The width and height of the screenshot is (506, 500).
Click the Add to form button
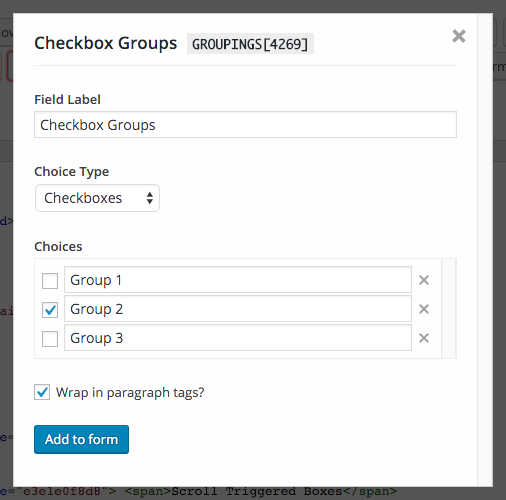81,439
